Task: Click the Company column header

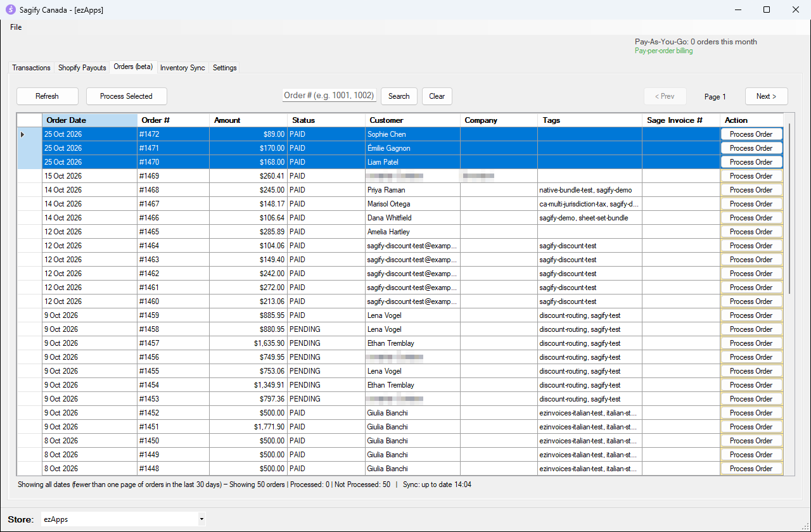Action: [499, 120]
